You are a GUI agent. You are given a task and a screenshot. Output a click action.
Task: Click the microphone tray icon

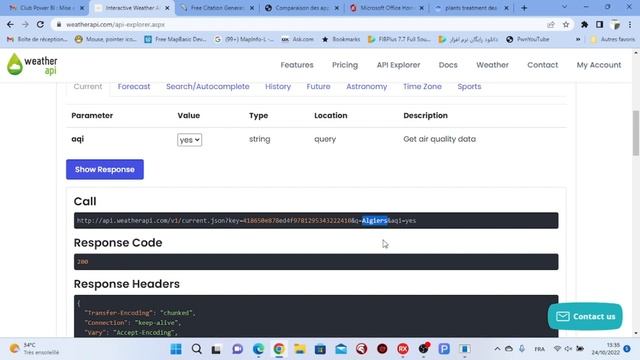(522, 349)
